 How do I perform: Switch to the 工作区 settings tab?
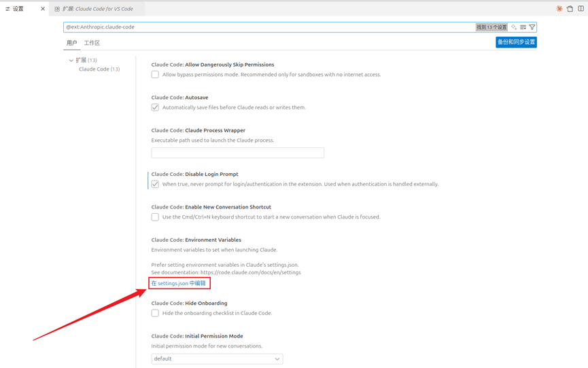(92, 43)
